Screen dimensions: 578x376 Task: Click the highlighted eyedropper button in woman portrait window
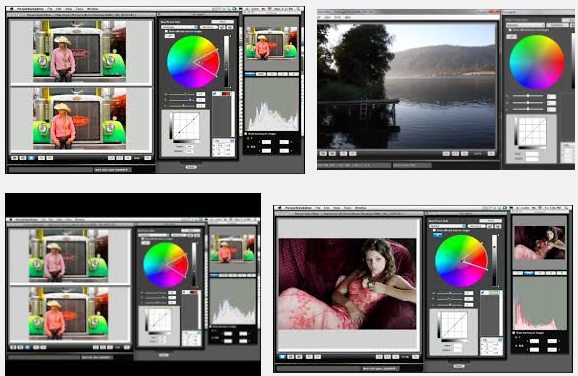point(437,234)
